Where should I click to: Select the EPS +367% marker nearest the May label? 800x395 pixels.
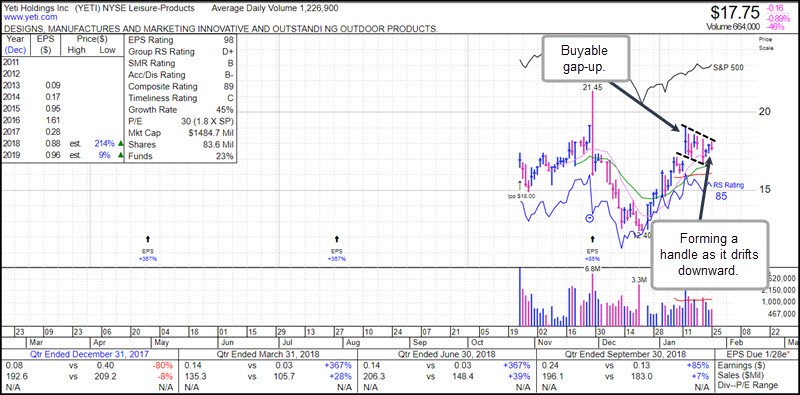[147, 238]
